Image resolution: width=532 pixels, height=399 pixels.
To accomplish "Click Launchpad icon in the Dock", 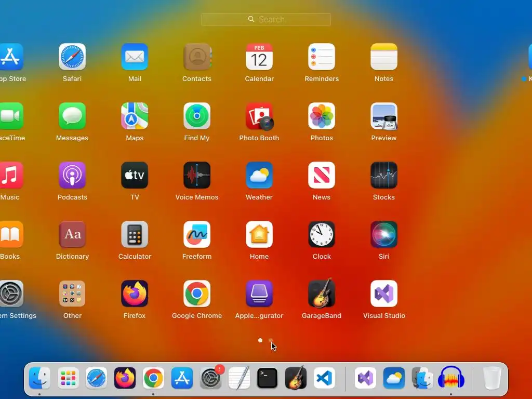I will pyautogui.click(x=68, y=378).
